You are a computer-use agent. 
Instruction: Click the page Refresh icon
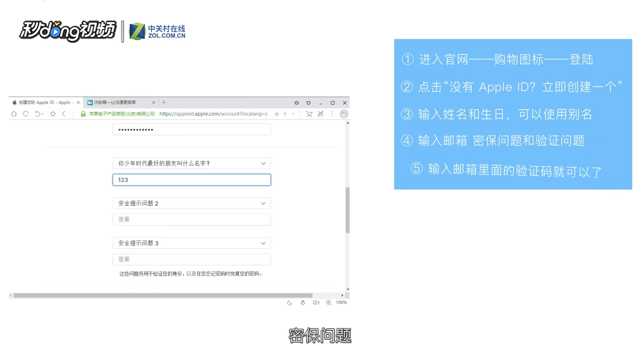25,113
